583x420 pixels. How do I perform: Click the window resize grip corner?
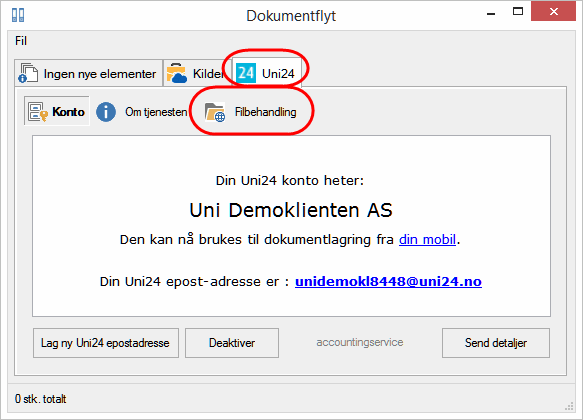point(569,406)
